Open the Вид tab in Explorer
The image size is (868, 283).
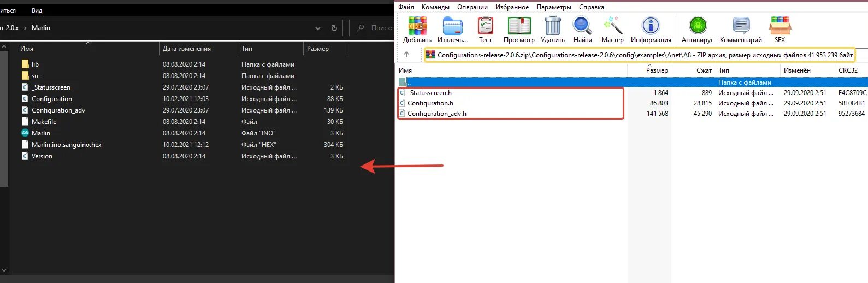(x=37, y=10)
